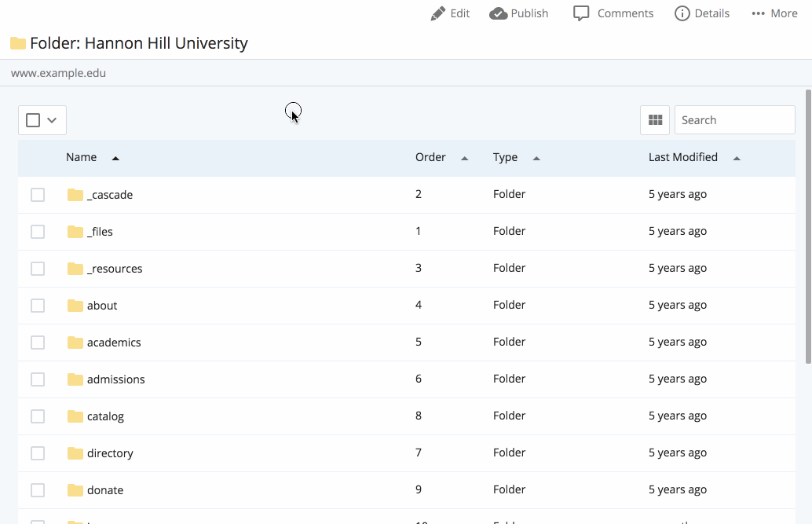The height and width of the screenshot is (524, 812).
Task: Check the donate row checkbox
Action: coord(38,489)
